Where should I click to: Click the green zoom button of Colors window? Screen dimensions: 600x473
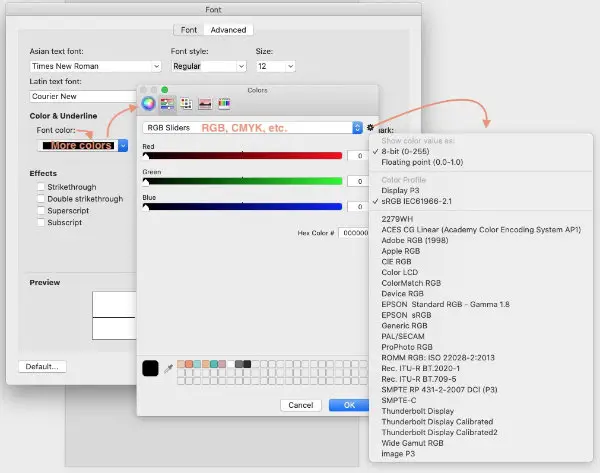165,90
